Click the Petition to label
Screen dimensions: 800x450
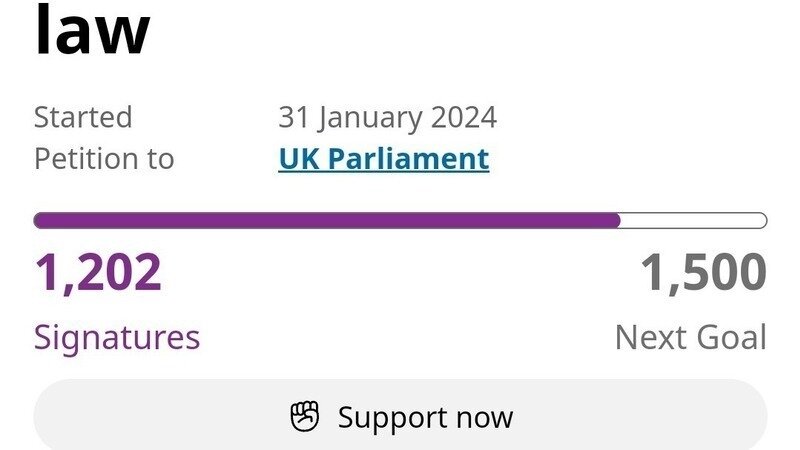click(104, 158)
